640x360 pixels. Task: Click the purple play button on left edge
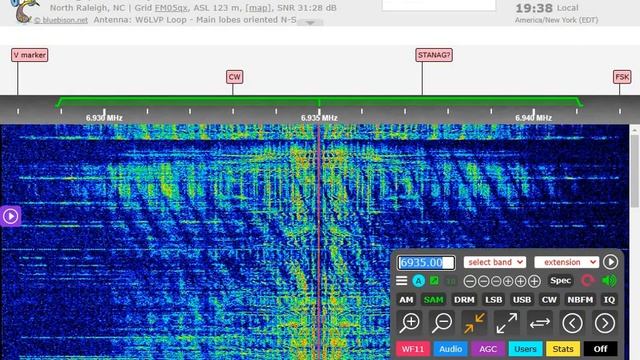10,216
